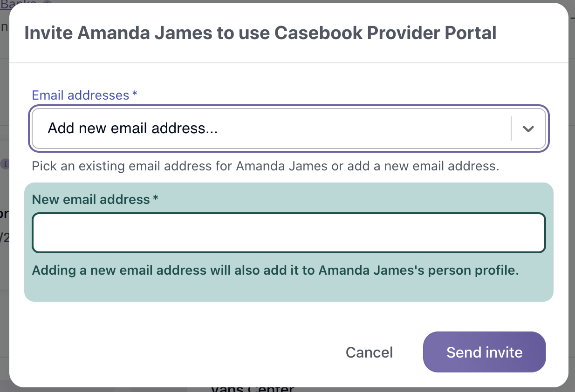The height and width of the screenshot is (392, 575).
Task: Open the partially hidden Banks link behind dialog
Action: tap(19, 2)
